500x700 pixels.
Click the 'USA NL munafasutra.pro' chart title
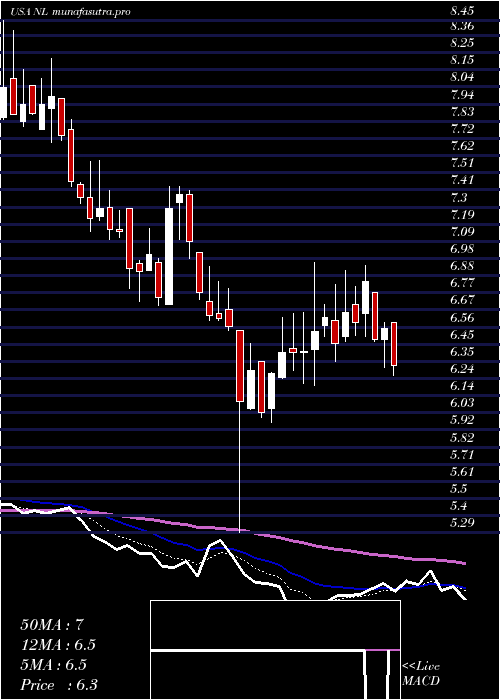(x=71, y=12)
